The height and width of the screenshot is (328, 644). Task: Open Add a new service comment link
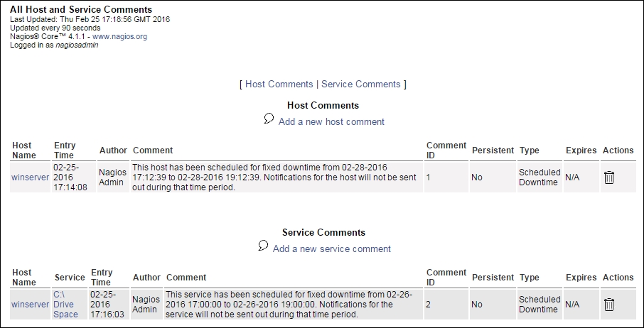tap(332, 249)
